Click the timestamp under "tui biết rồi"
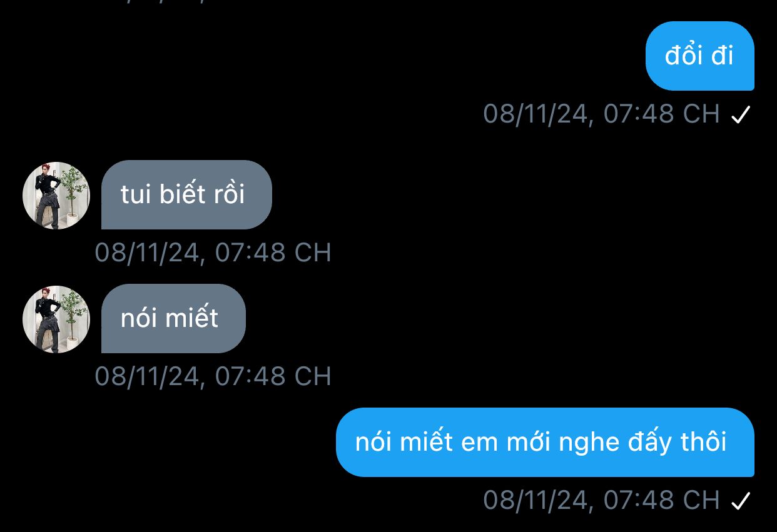The height and width of the screenshot is (532, 777). pyautogui.click(x=213, y=253)
